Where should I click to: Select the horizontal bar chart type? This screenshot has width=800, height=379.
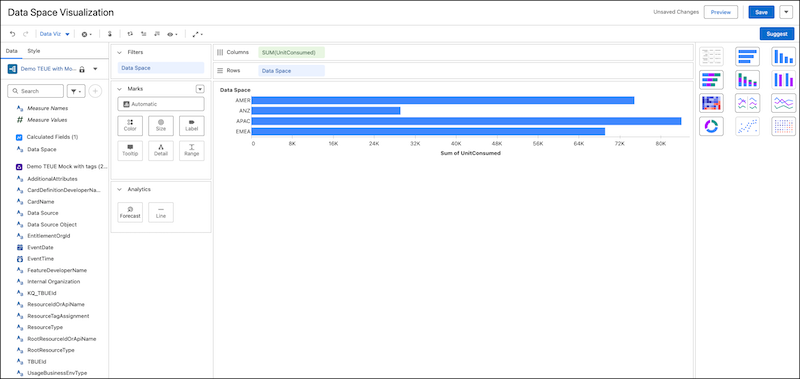[x=747, y=57]
